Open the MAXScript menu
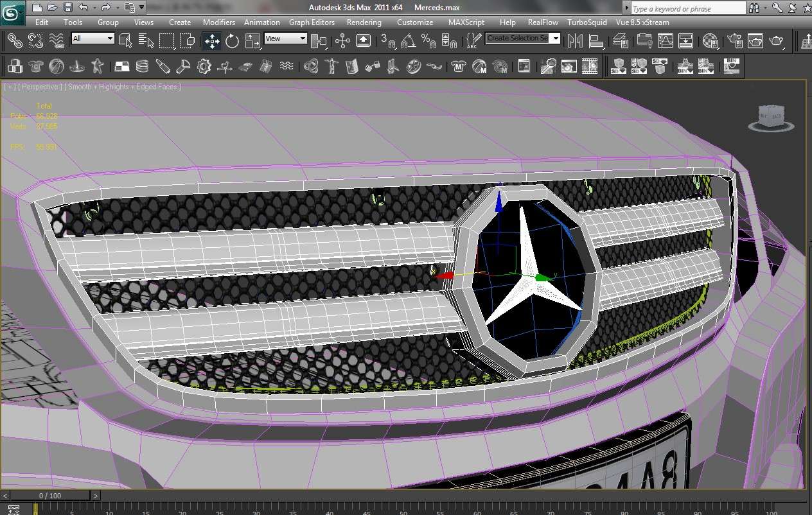The image size is (812, 515). [466, 22]
